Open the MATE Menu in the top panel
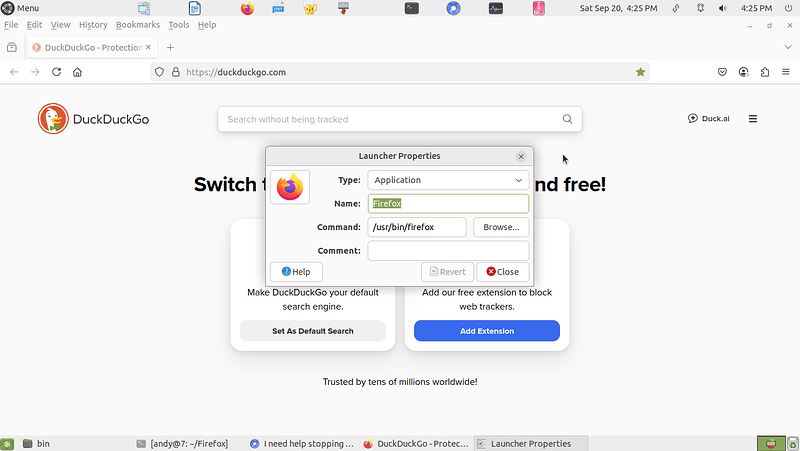800x451 pixels. point(20,8)
